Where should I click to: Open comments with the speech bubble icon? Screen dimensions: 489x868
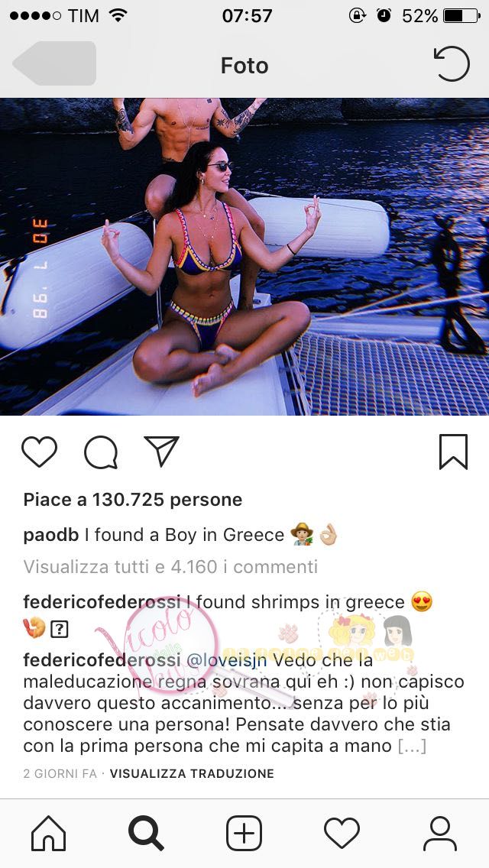(101, 452)
